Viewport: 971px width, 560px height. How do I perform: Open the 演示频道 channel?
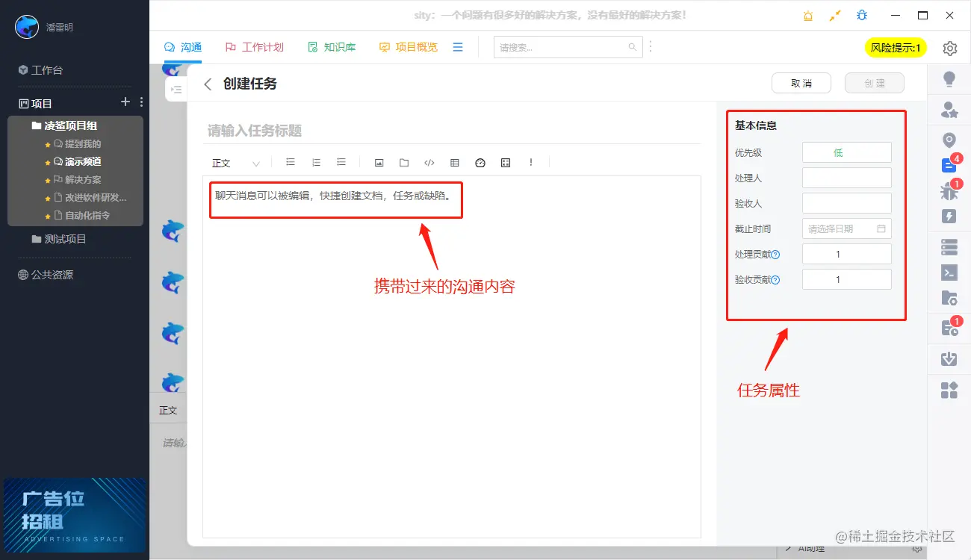point(77,162)
